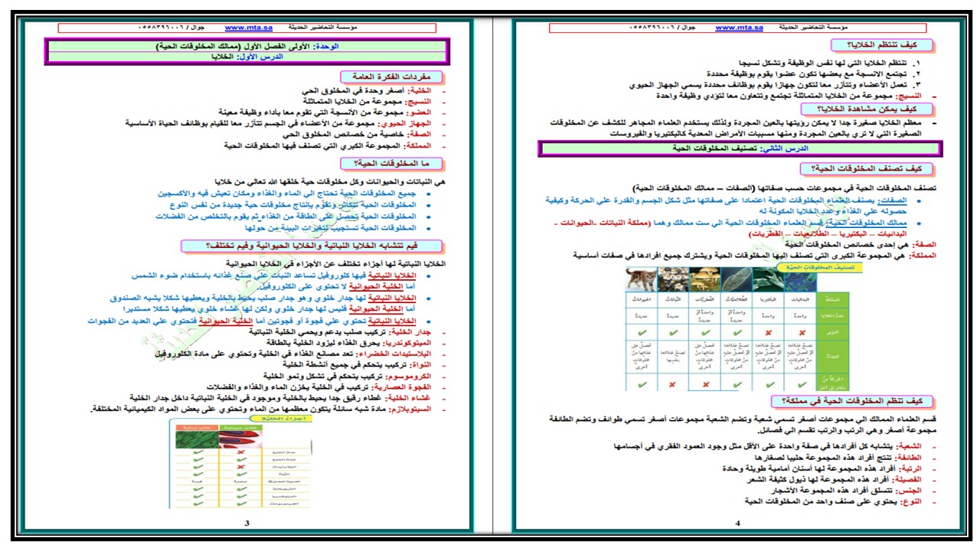Click page number 3 at the bottom
The image size is (980, 551).
247,523
